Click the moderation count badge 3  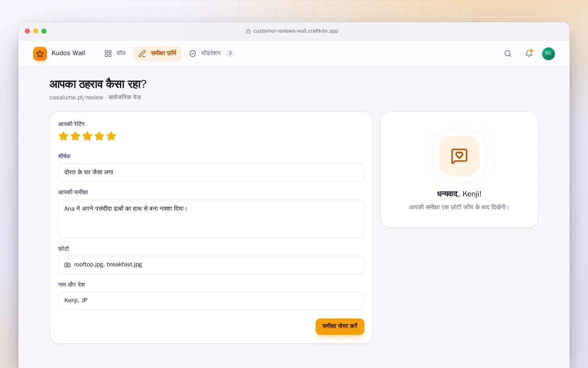230,54
